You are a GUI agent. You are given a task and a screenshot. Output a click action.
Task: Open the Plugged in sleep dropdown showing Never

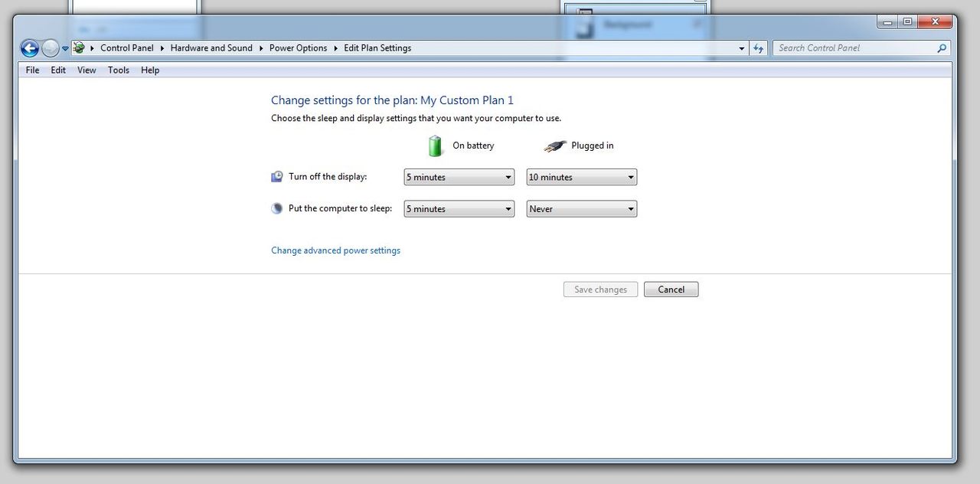[x=582, y=208]
